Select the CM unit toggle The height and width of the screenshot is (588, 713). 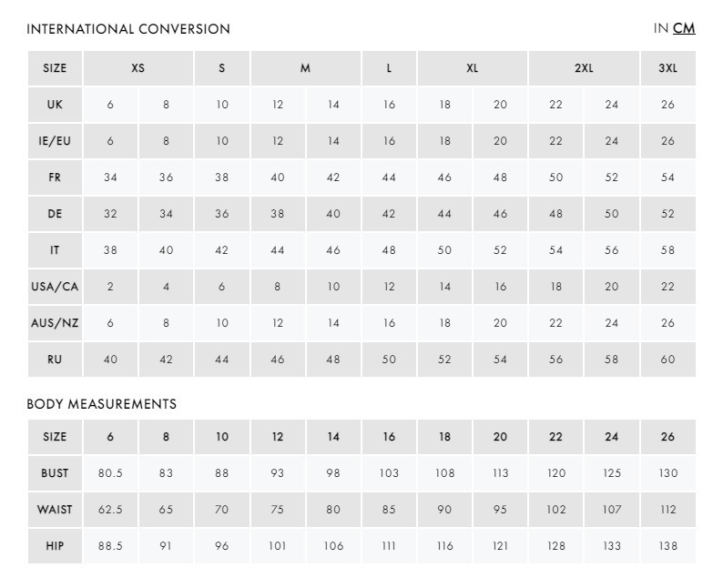coord(684,28)
